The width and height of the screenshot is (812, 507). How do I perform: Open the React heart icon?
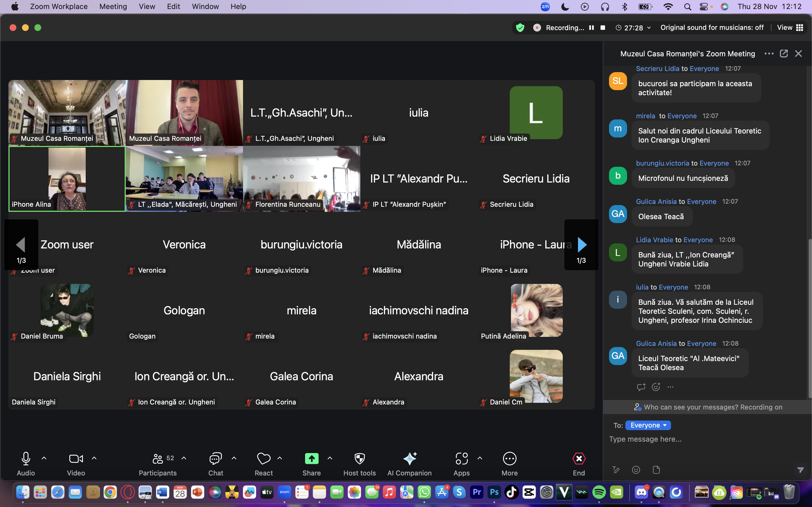click(x=263, y=458)
